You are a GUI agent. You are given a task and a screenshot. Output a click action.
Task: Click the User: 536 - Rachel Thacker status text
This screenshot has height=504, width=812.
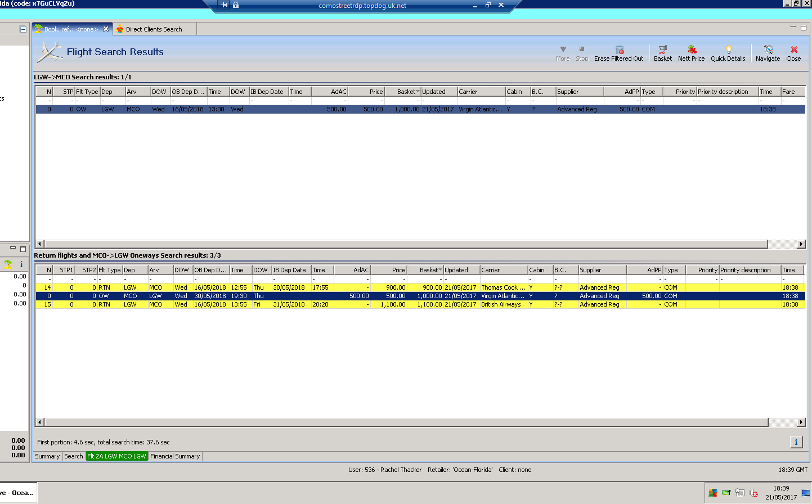(385, 470)
